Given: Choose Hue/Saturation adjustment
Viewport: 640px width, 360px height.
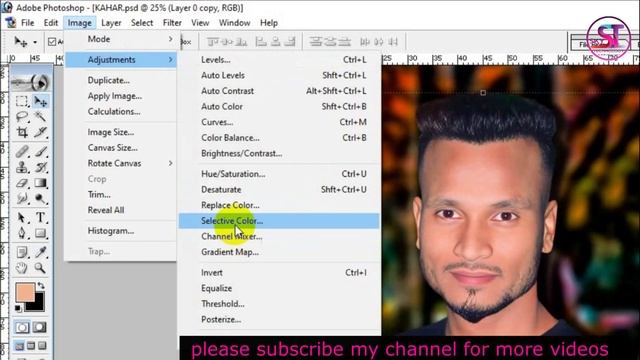Looking at the screenshot, I should (279, 174).
